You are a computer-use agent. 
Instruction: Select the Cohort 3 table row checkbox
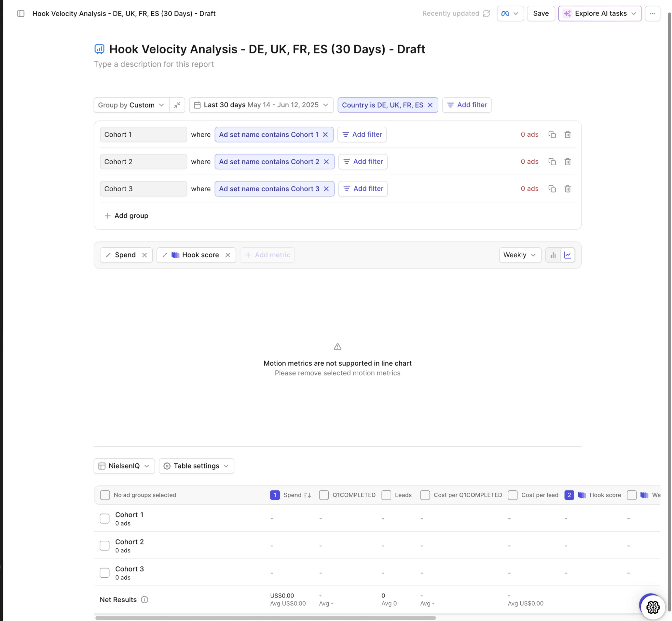pos(105,573)
